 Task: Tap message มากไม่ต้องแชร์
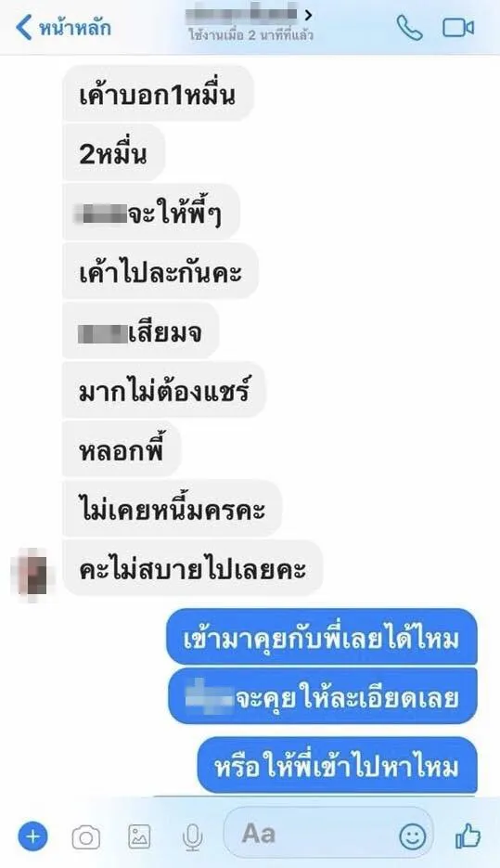164,390
